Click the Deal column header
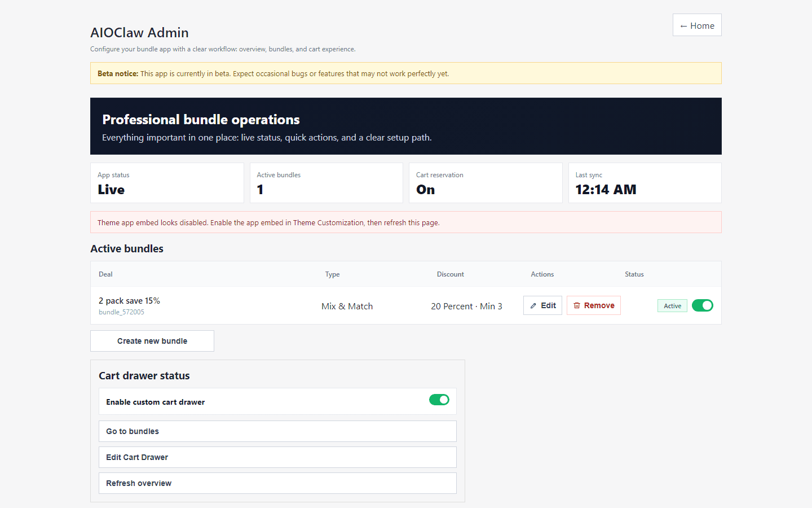This screenshot has width=812, height=508. click(x=105, y=274)
